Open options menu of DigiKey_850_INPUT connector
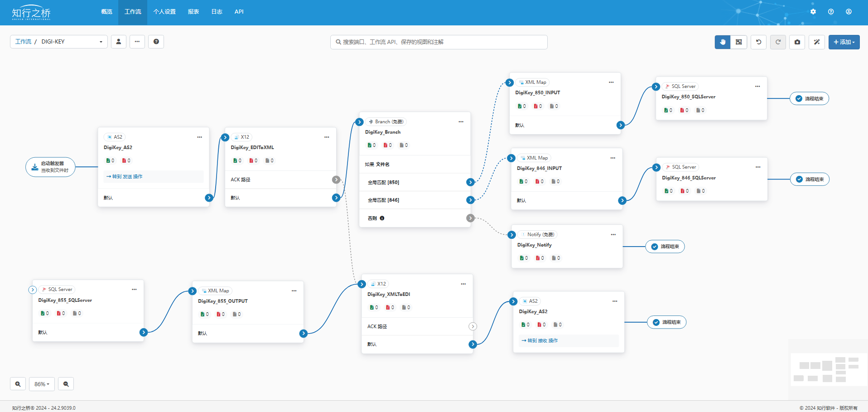Viewport: 868px width, 412px height. pyautogui.click(x=611, y=82)
